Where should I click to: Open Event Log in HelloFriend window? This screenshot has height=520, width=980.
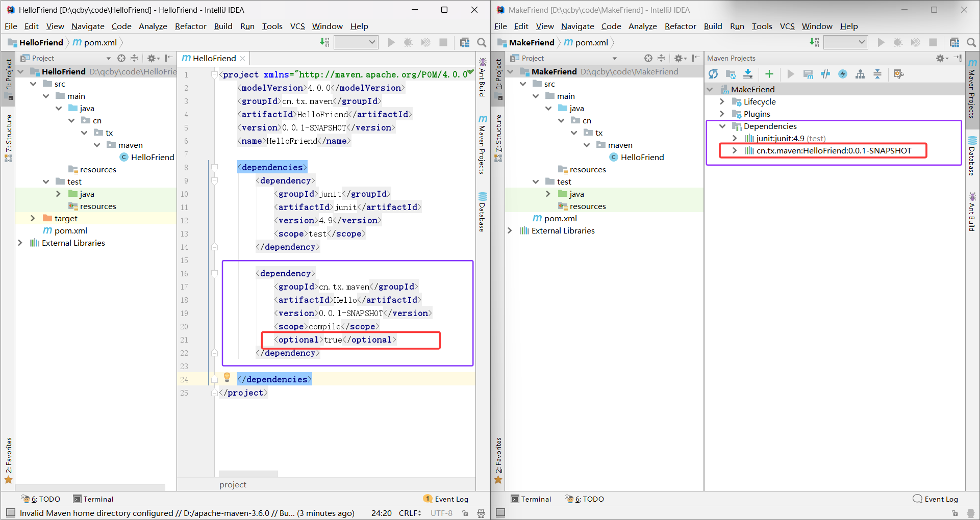[446, 499]
